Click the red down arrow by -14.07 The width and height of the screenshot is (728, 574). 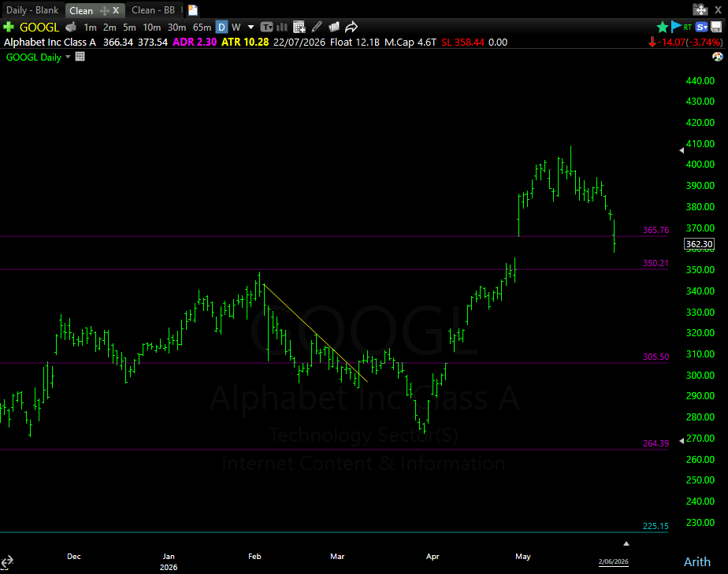pyautogui.click(x=652, y=43)
